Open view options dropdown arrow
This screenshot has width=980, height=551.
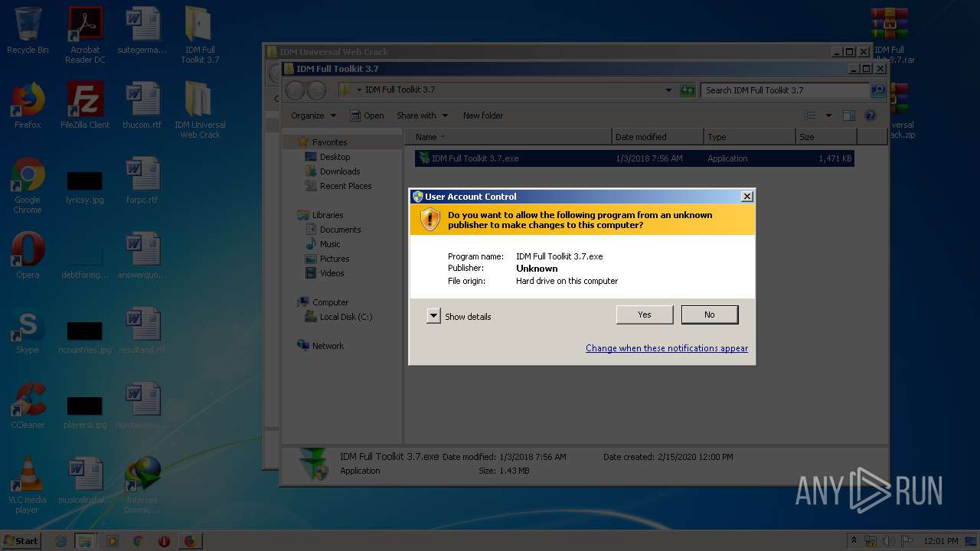(x=828, y=116)
